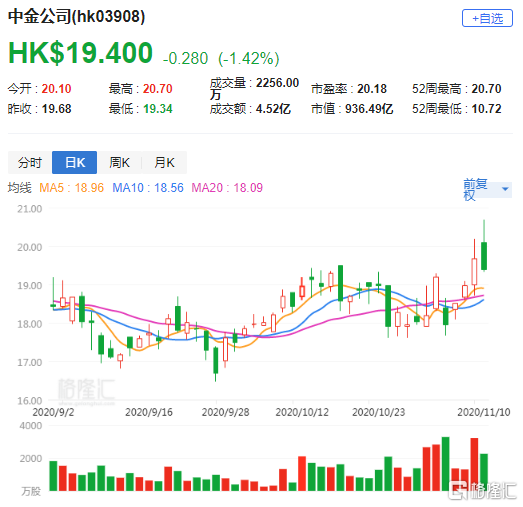Click the 2020/9/2 date axis label
This screenshot has height=507, width=523.
click(53, 412)
